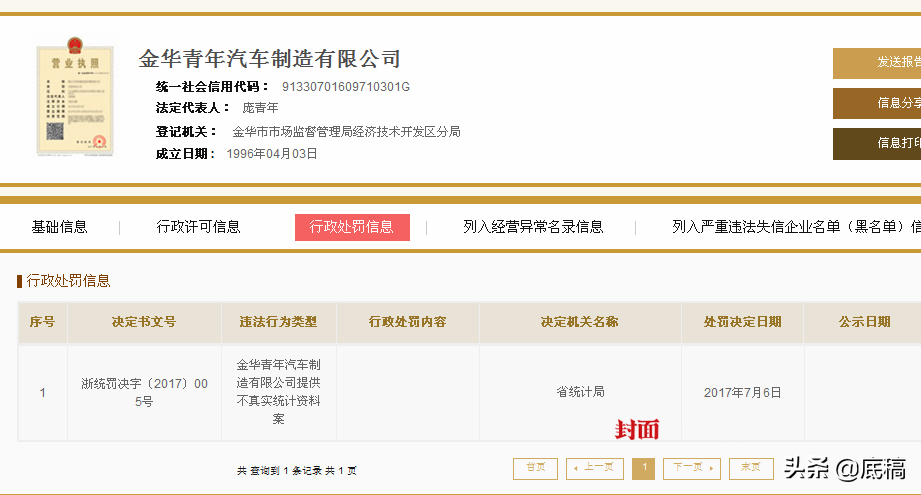Open the 列入经营异常名录信息 tab
Image resolution: width=921 pixels, height=495 pixels.
[x=533, y=227]
